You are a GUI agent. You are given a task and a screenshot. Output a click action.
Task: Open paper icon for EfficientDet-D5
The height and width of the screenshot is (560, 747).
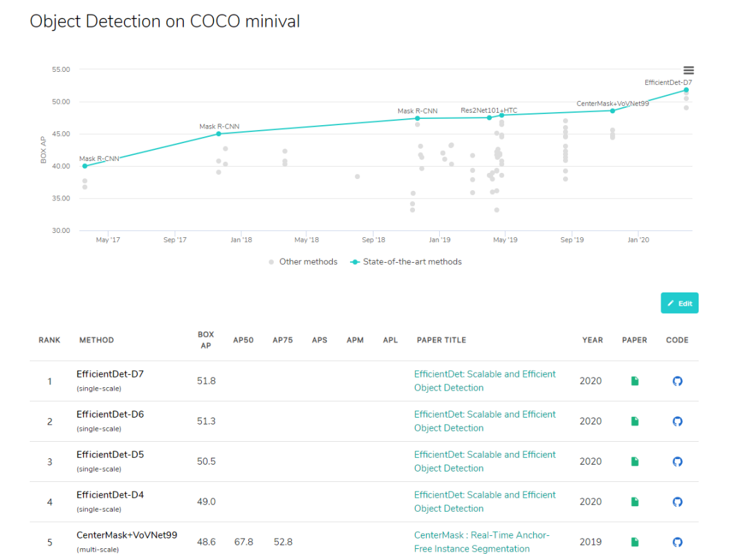pos(635,461)
